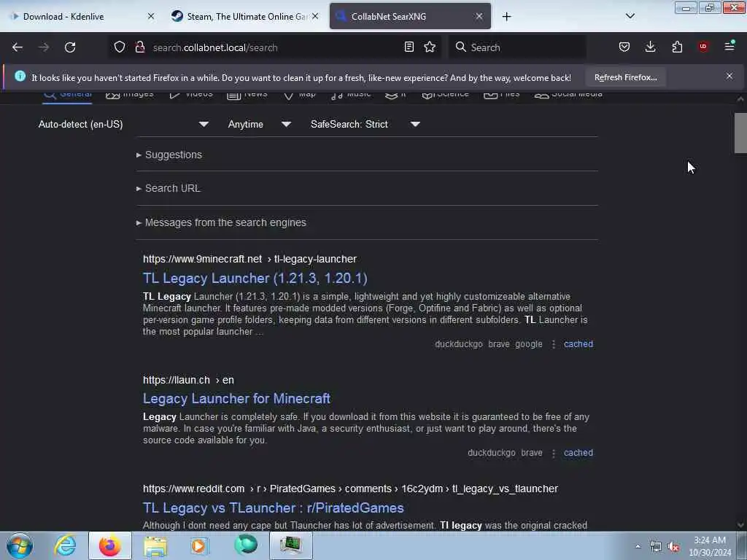Open options dots for 9minecraft result

553,344
